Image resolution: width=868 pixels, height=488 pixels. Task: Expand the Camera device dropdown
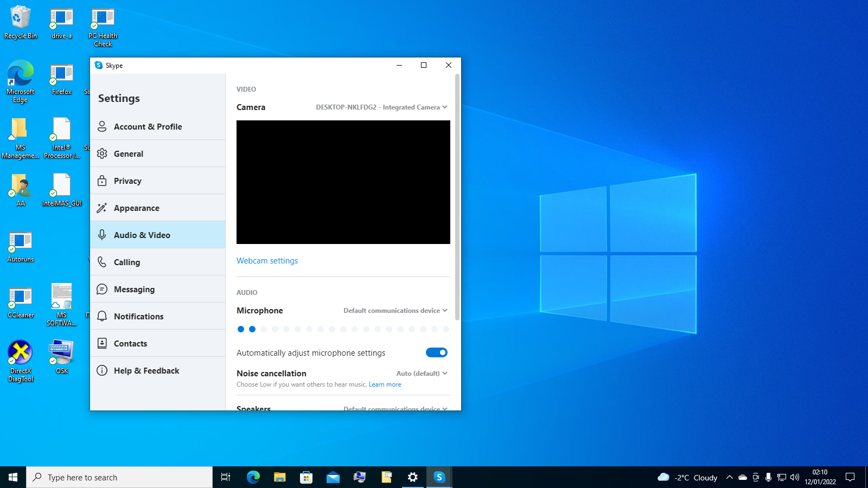click(382, 107)
